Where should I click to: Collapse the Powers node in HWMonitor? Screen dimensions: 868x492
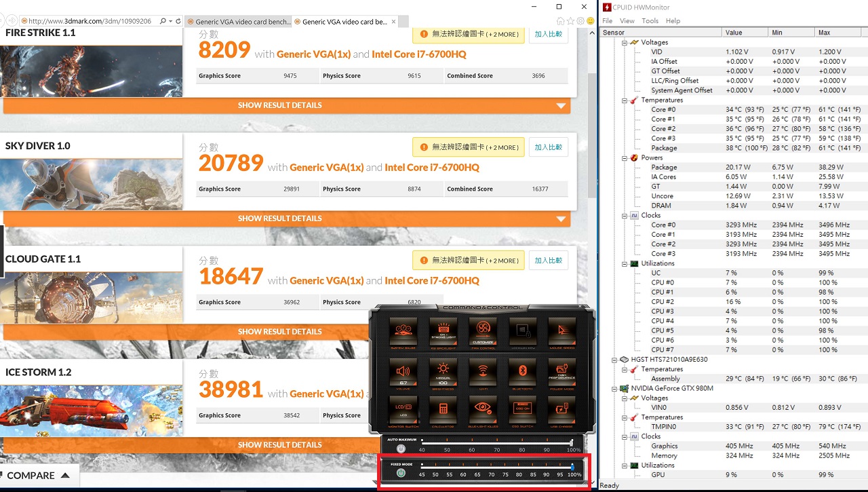pyautogui.click(x=625, y=157)
